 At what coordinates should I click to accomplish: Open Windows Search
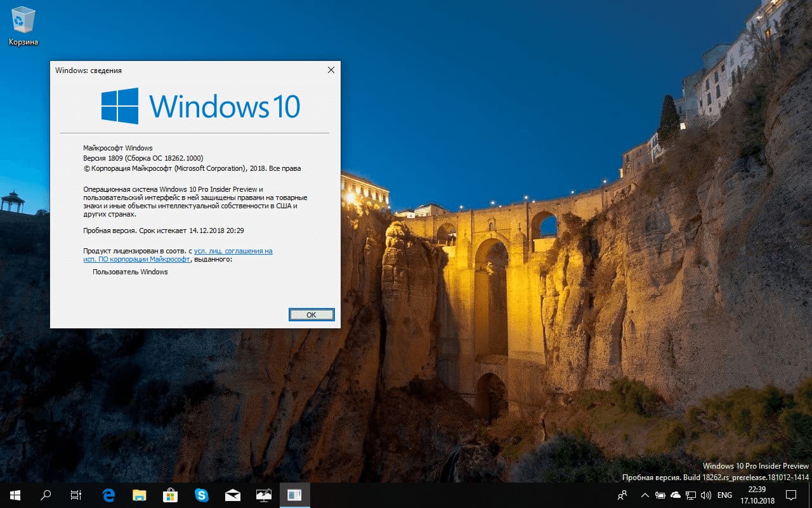(45, 495)
